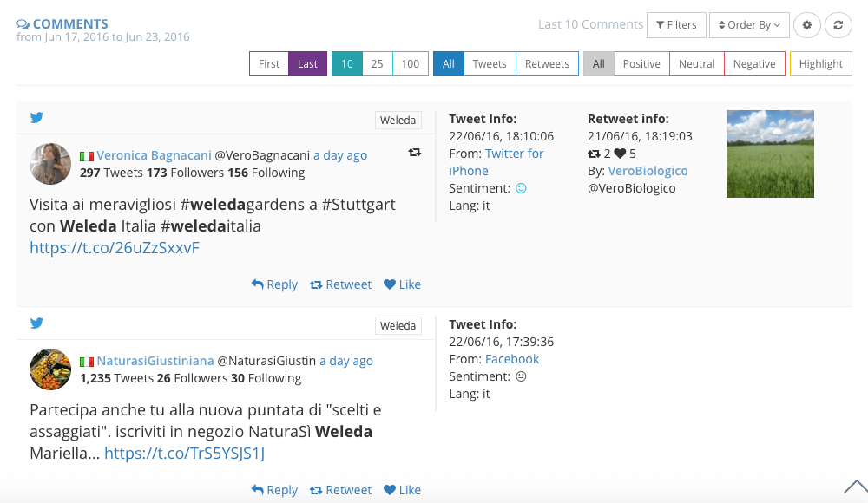Click timestamp 22/06/16, 17:39:36
Viewport: 868px width, 503px height.
pyautogui.click(x=502, y=342)
